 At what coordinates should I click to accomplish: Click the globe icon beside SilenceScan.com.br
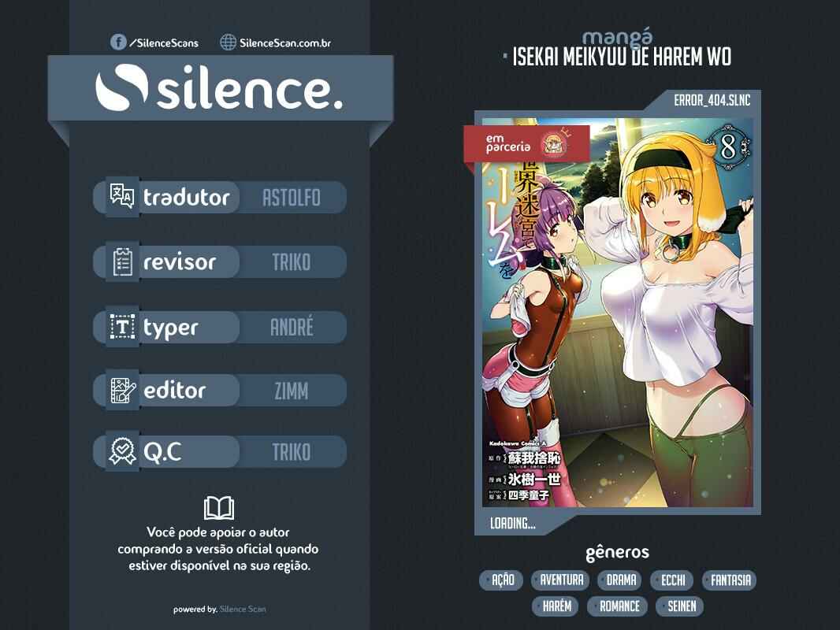[229, 42]
